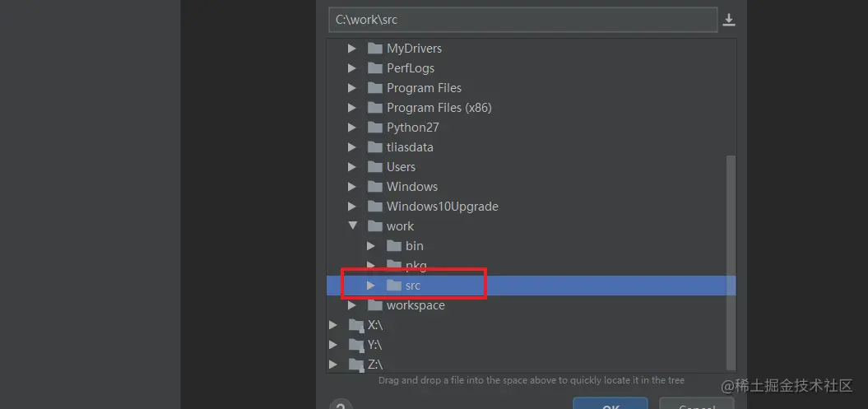
Task: Expand the Windows folder arrow
Action: [x=351, y=187]
